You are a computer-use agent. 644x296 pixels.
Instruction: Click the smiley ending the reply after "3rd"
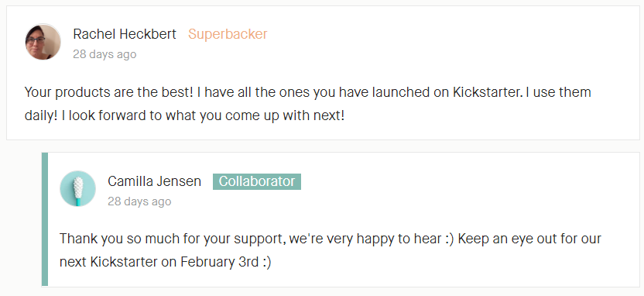coord(266,262)
